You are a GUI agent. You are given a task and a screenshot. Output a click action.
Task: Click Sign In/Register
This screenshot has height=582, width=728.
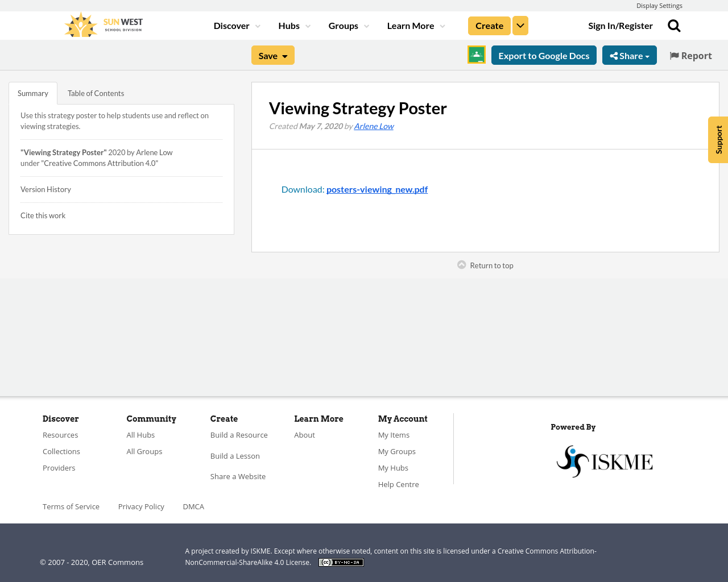point(621,25)
